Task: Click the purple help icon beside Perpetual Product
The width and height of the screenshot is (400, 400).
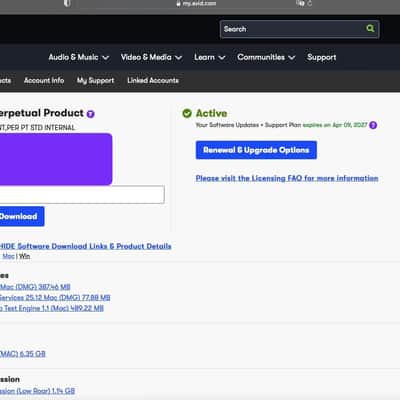Action: (x=91, y=114)
